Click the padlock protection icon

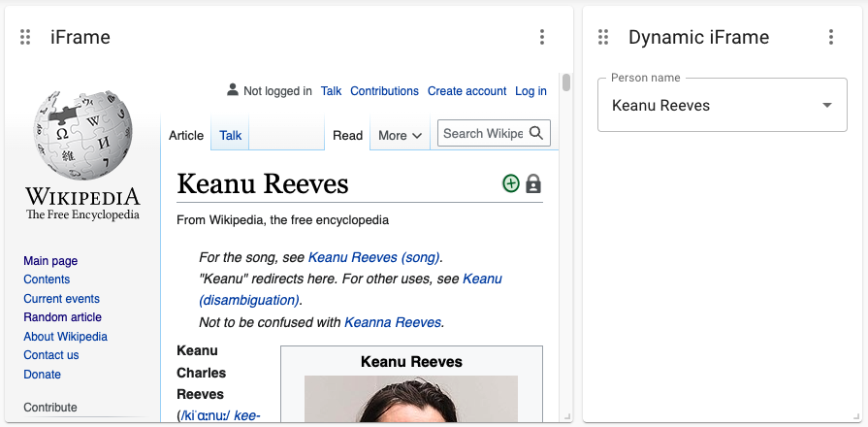(533, 183)
